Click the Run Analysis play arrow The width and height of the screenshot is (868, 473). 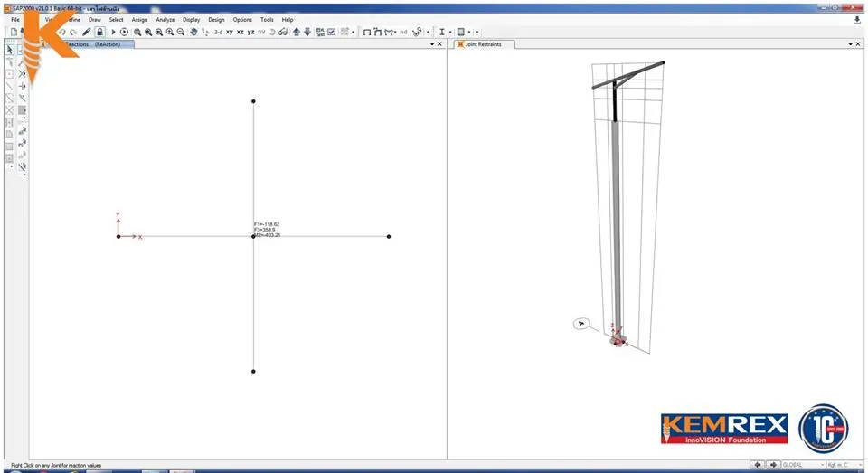pyautogui.click(x=114, y=33)
